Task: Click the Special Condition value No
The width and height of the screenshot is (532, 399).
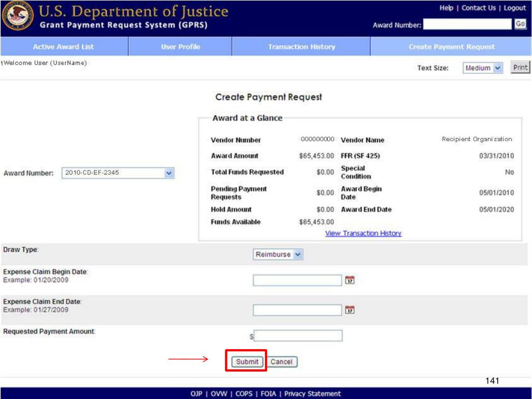Action: coord(509,172)
